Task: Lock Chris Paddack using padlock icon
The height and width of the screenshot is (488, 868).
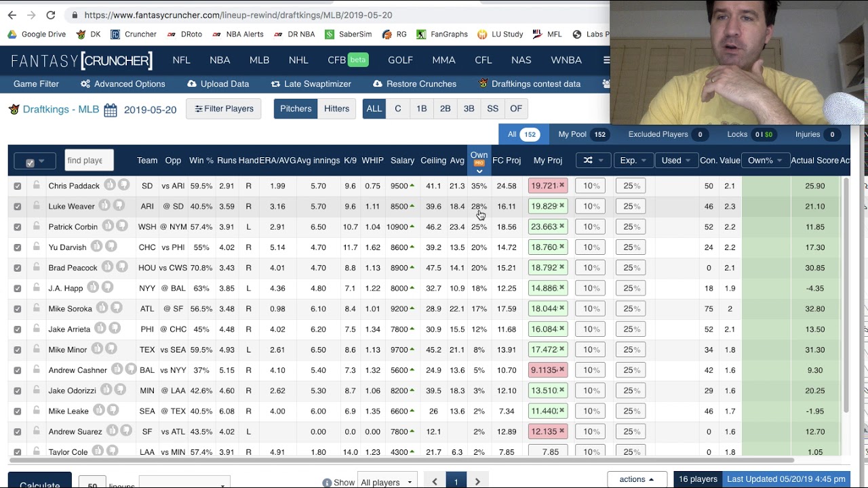Action: (x=37, y=185)
